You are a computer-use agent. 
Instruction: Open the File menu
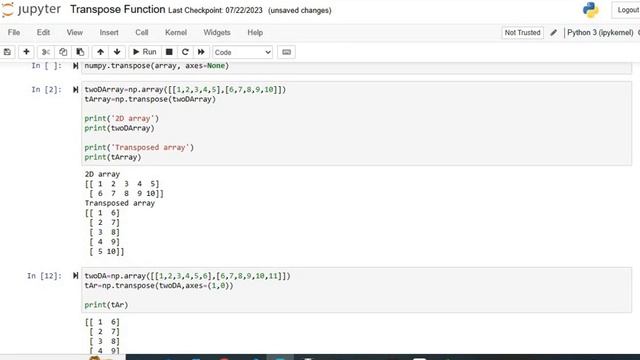pos(14,33)
